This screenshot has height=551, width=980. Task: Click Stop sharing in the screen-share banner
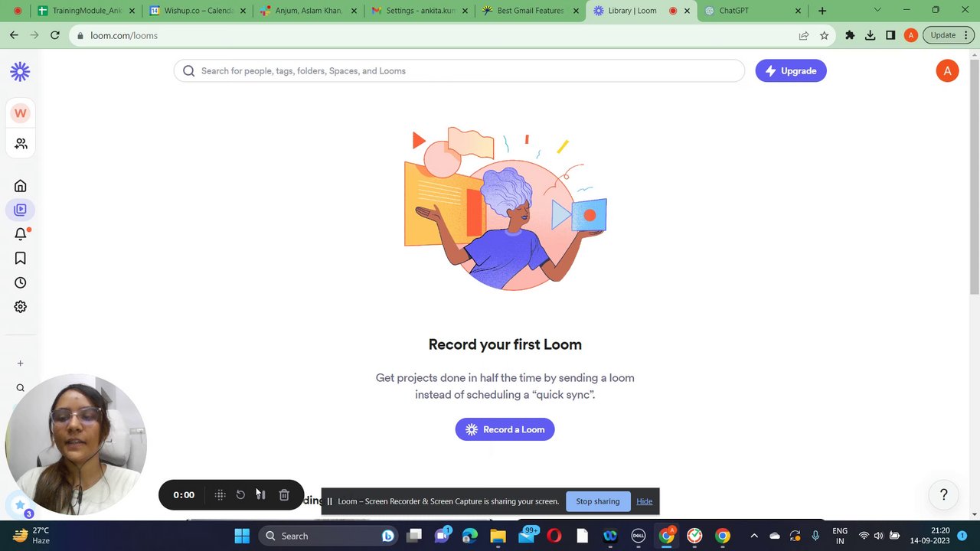point(598,501)
